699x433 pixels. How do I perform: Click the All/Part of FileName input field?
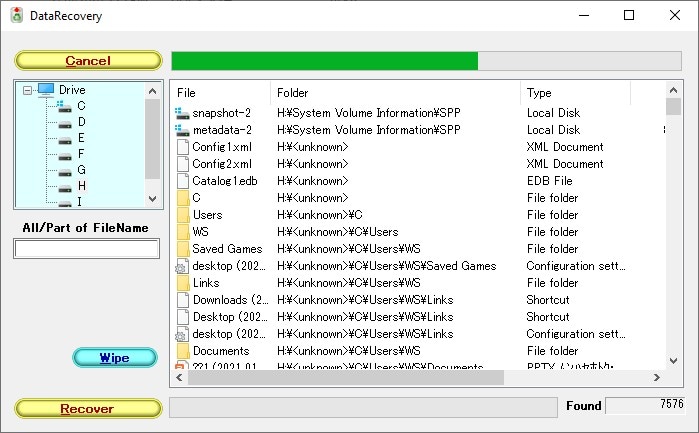click(x=86, y=249)
